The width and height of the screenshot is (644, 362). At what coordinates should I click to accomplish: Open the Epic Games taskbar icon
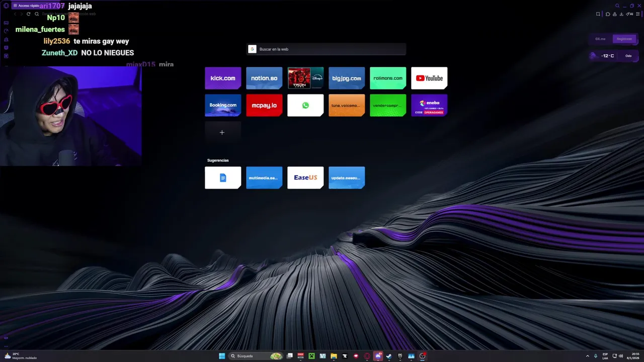point(400,356)
